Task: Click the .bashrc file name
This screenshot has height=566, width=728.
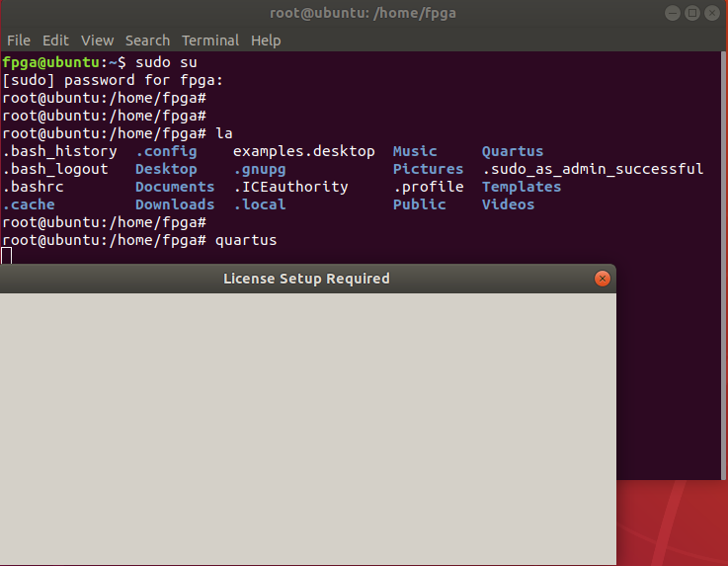Action: click(x=33, y=187)
